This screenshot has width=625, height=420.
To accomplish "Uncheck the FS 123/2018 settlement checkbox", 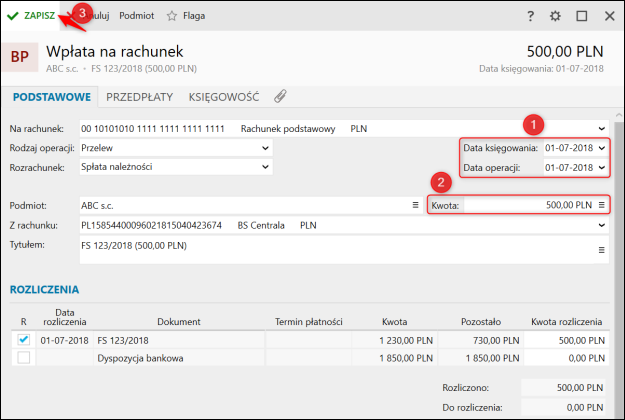I will [24, 340].
